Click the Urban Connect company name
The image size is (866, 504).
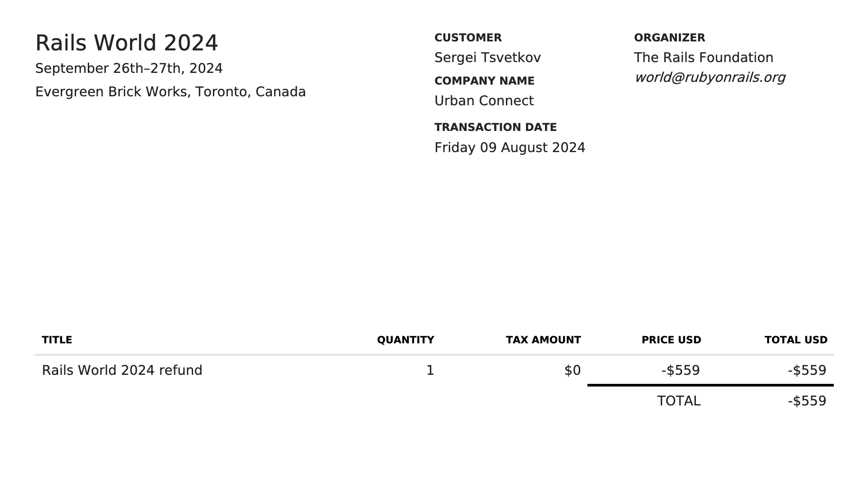tap(484, 101)
